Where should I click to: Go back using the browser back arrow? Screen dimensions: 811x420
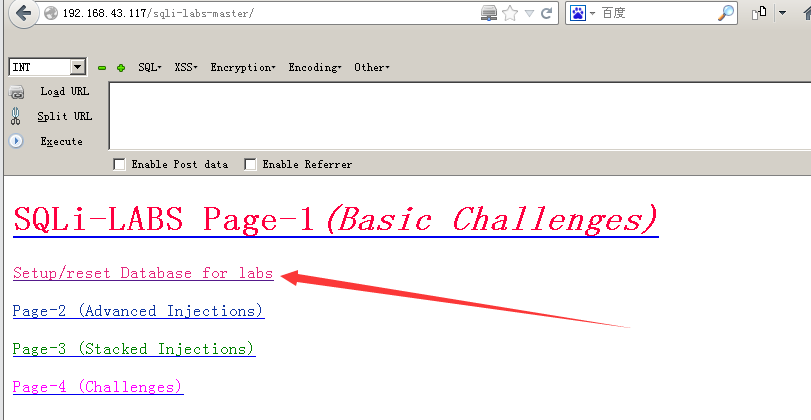[x=23, y=13]
